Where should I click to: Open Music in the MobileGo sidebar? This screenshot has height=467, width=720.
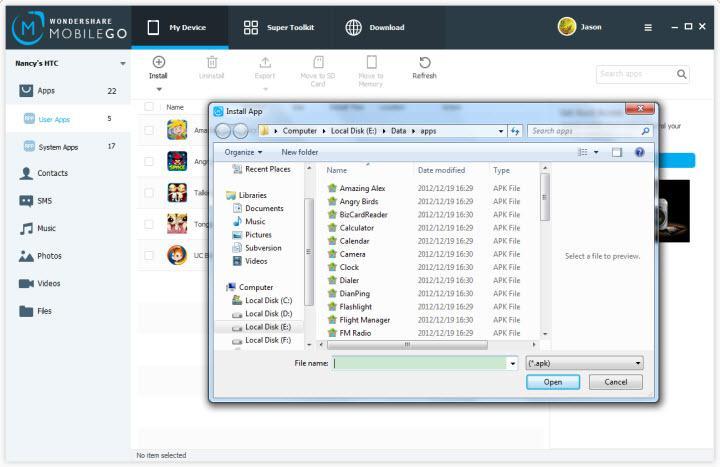click(x=38, y=228)
